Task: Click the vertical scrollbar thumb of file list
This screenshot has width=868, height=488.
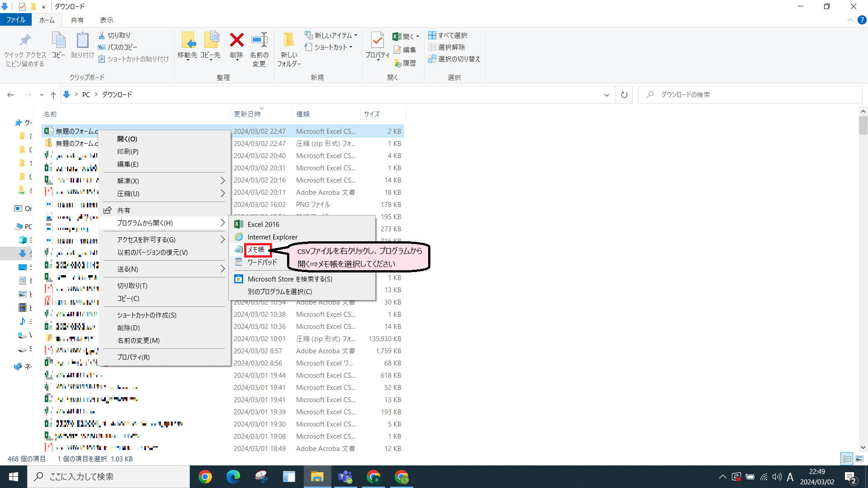Action: [863, 125]
